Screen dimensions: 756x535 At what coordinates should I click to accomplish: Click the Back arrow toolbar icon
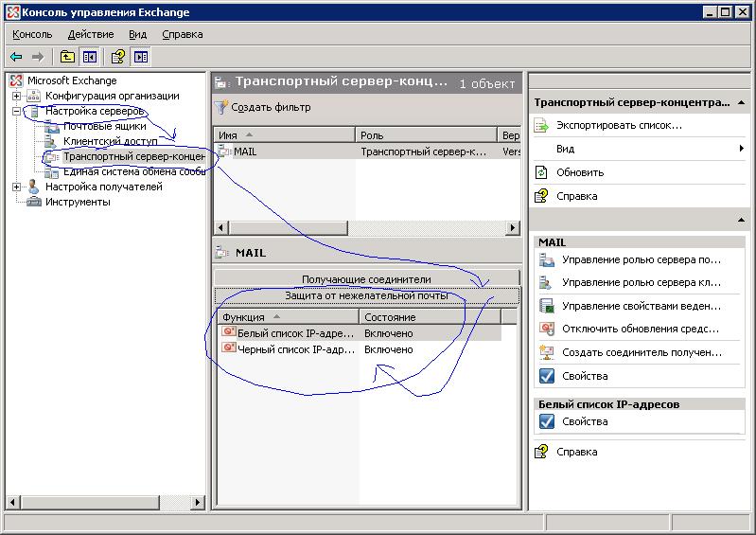16,57
